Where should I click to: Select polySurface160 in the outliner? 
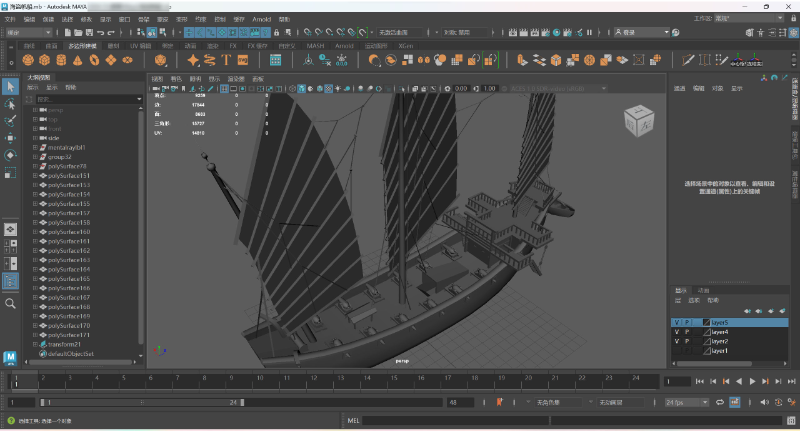(69, 232)
